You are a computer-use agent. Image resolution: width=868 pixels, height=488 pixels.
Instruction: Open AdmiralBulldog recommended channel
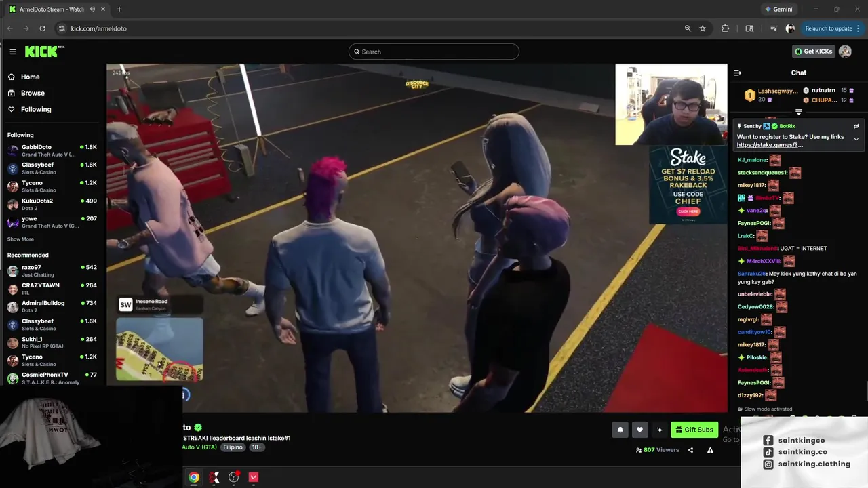click(x=52, y=306)
